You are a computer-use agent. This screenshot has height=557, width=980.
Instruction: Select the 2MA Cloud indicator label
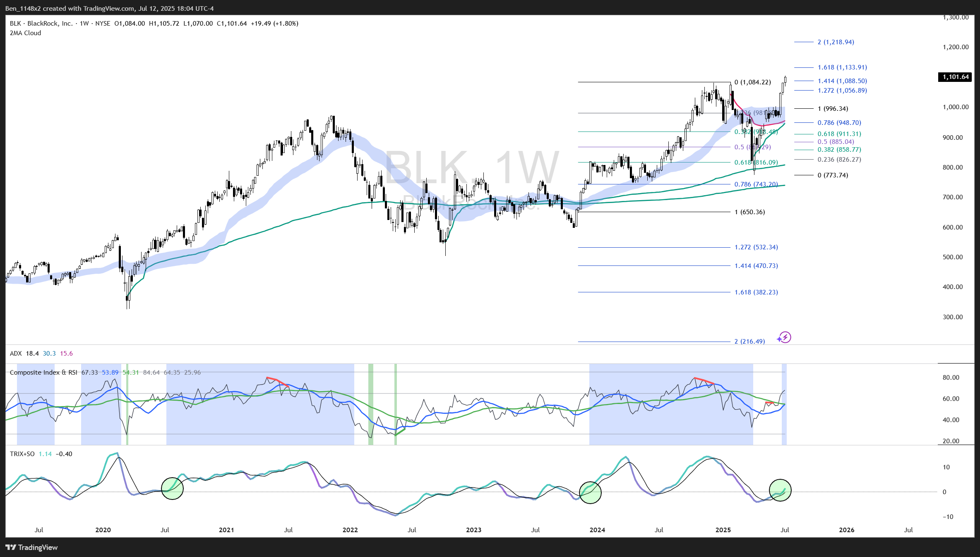26,33
